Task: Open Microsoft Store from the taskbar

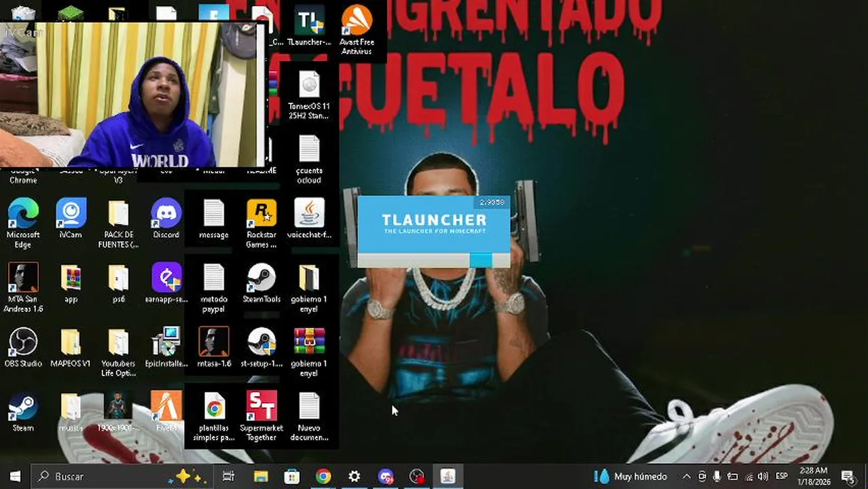Action: (292, 477)
